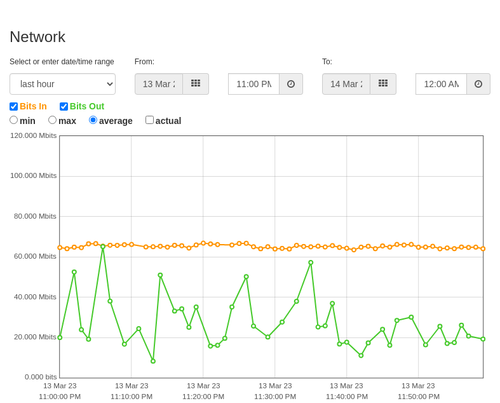
Task: Click the 20.000 Mbits axis label
Action: click(35, 337)
